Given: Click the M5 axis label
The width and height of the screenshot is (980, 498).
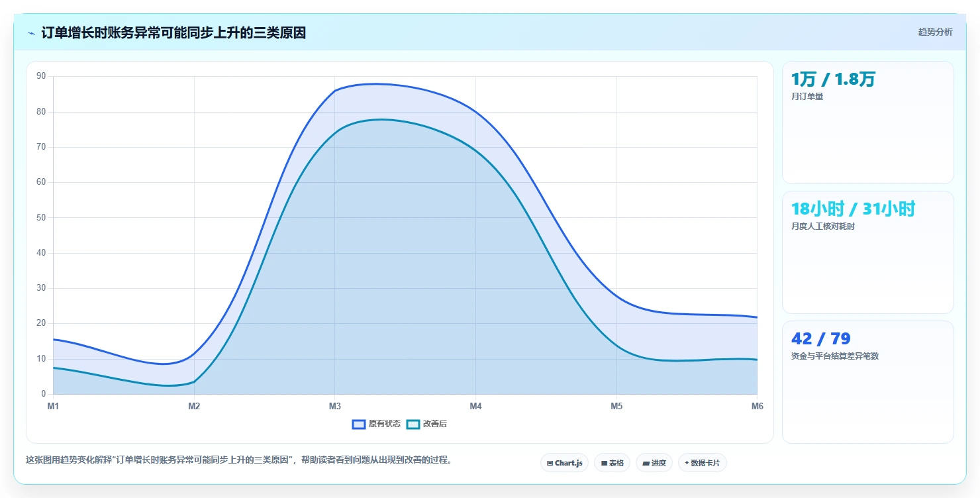Looking at the screenshot, I should tap(616, 406).
